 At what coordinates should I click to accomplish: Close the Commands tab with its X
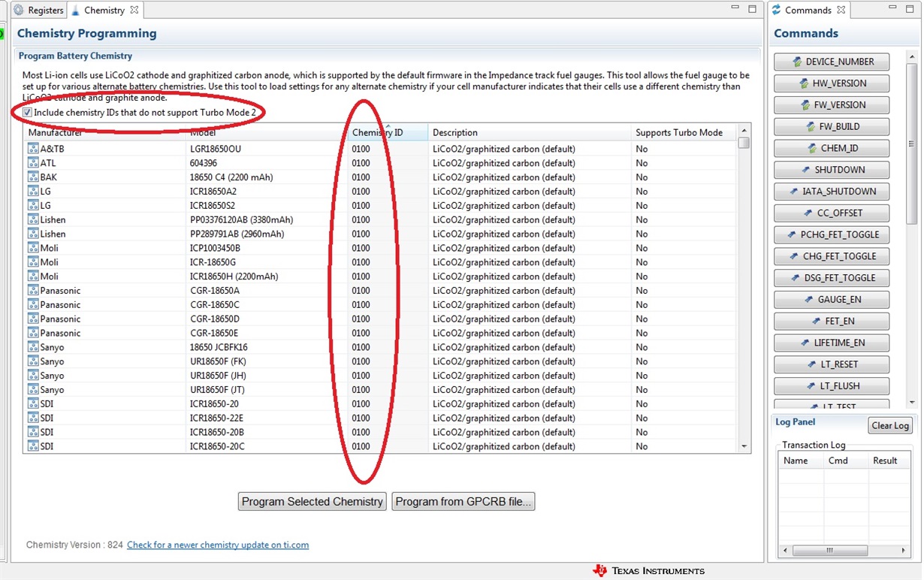(841, 10)
